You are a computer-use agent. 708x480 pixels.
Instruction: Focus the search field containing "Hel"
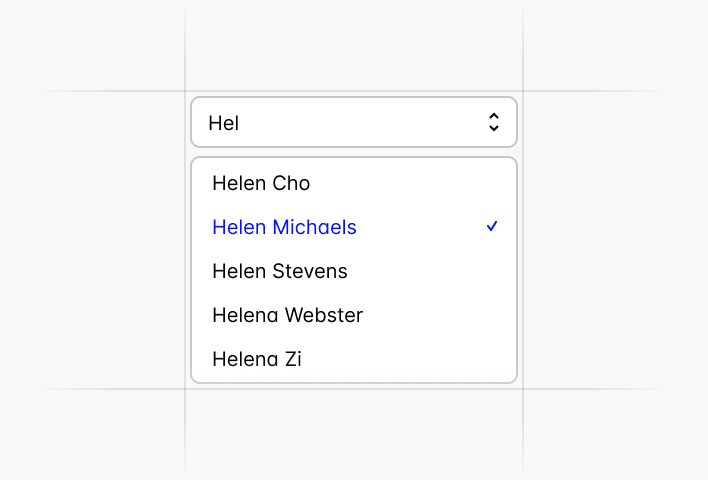[x=330, y=123]
